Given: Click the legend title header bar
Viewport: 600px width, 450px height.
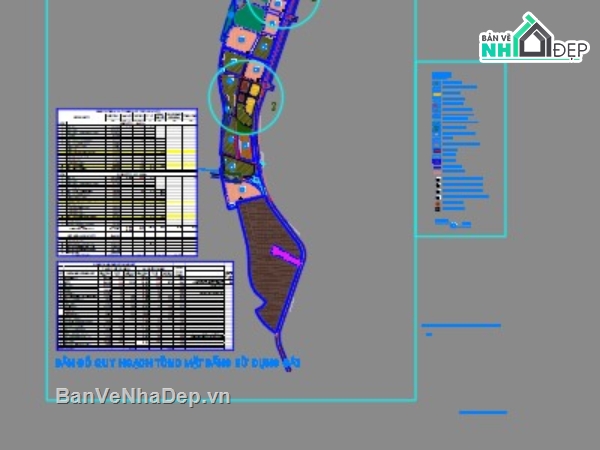Looking at the screenshot, I should coord(441,74).
